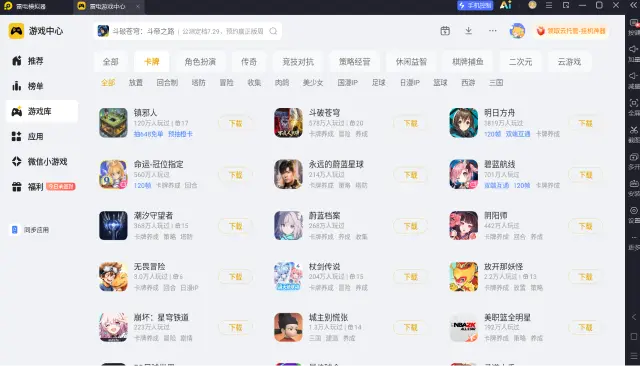Click the orange cloud hosting promo button
Screen dimensions: 640x366
571,31
